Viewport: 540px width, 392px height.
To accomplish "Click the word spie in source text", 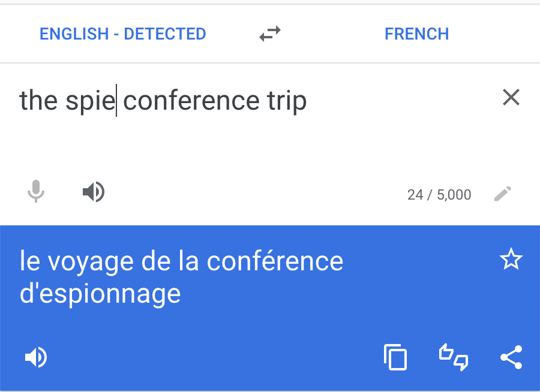I will (x=90, y=101).
